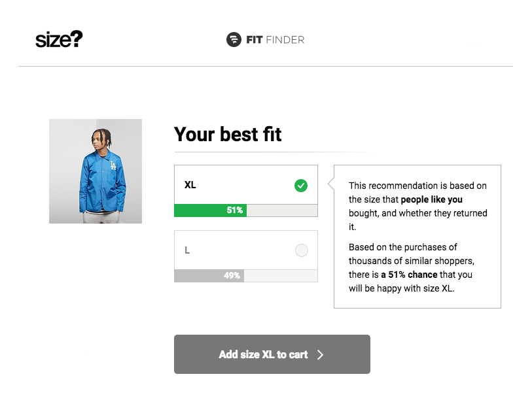Click the tooltip pointer beside the XL card
The height and width of the screenshot is (419, 532).
(x=330, y=185)
